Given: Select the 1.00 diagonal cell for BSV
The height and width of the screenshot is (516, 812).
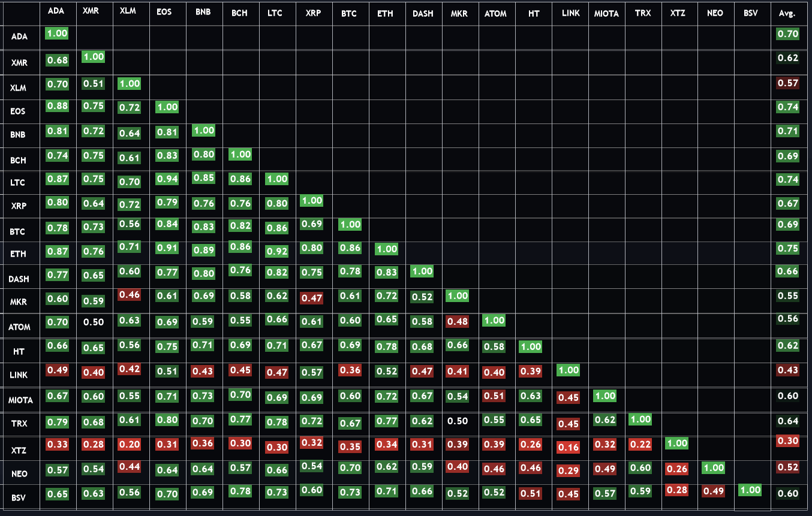Looking at the screenshot, I should pos(751,490).
